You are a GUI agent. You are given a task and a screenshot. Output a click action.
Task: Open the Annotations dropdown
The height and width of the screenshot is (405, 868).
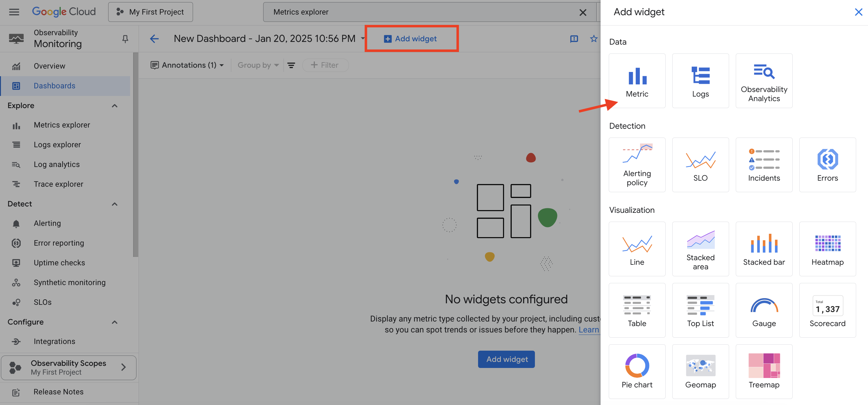click(x=187, y=65)
